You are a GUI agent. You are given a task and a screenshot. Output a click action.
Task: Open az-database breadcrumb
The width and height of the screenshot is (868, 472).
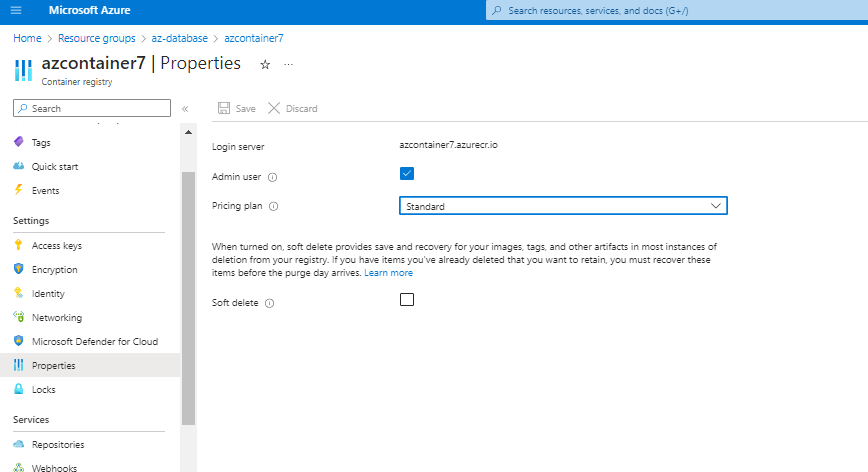[179, 38]
